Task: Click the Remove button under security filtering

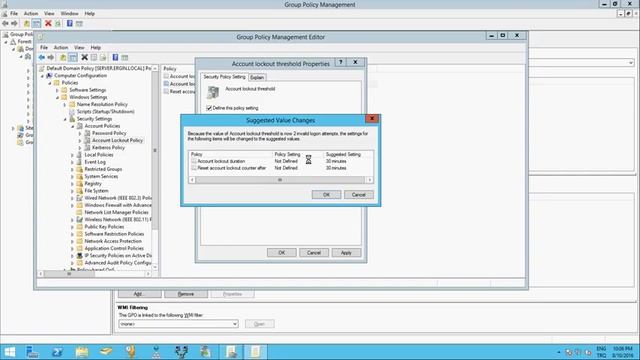Action: coord(186,294)
